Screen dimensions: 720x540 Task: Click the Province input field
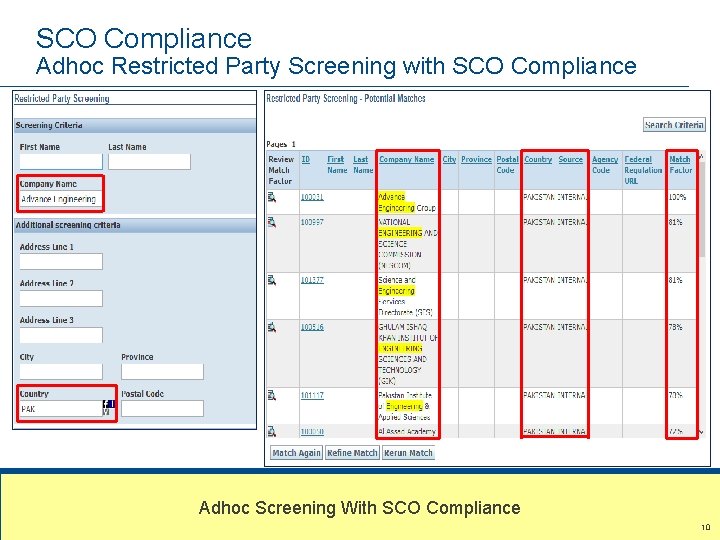click(x=162, y=371)
